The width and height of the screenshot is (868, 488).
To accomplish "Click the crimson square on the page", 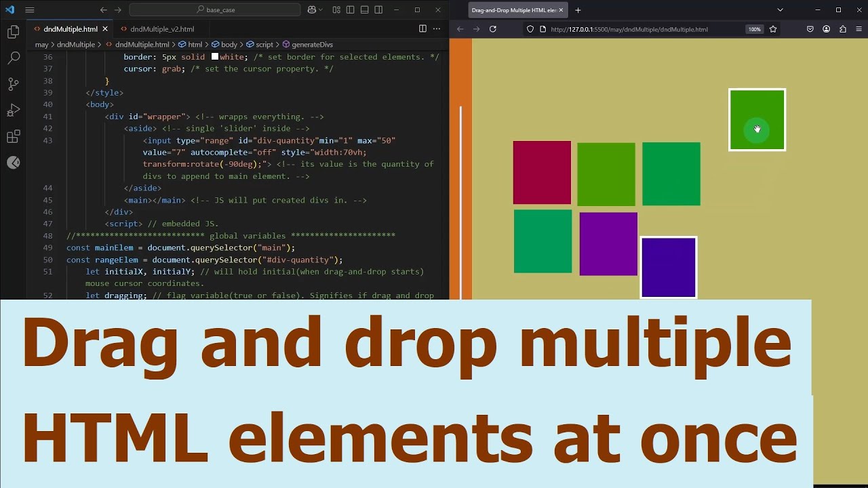I will tap(542, 173).
